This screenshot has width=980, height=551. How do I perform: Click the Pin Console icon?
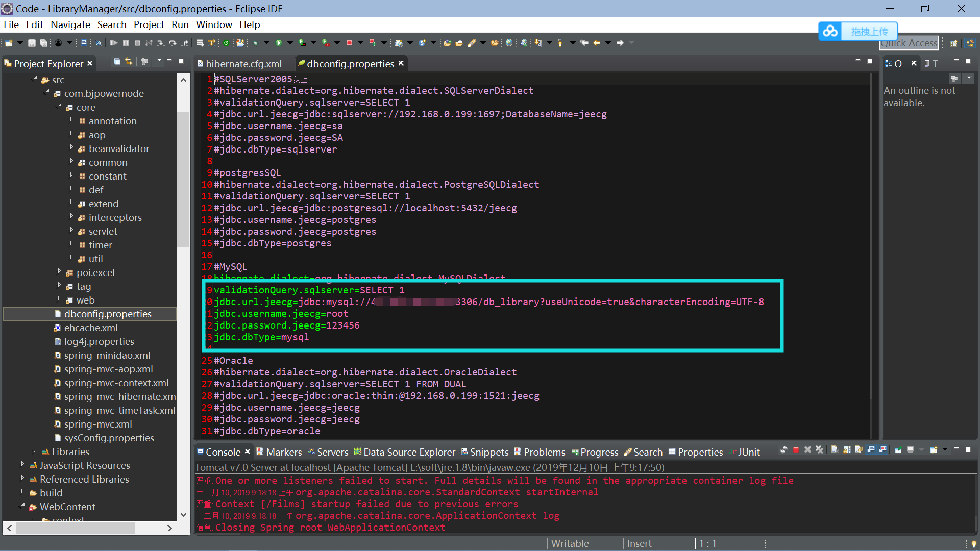(898, 450)
